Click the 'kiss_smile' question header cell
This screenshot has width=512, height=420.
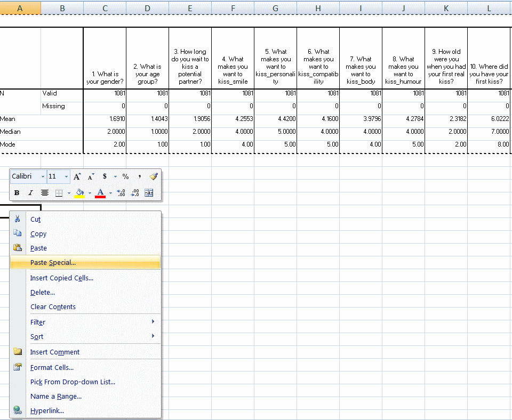(x=233, y=58)
